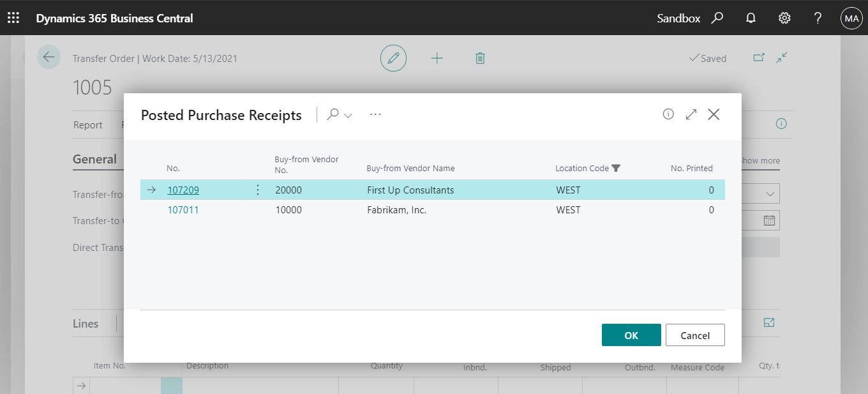
Task: Open the filter icon on Location Code column
Action: [x=616, y=167]
